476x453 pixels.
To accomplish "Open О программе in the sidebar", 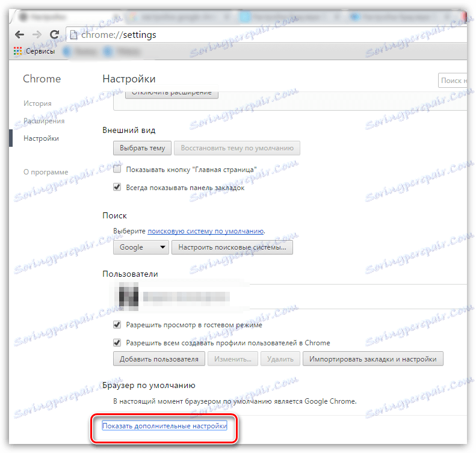I will pyautogui.click(x=46, y=172).
